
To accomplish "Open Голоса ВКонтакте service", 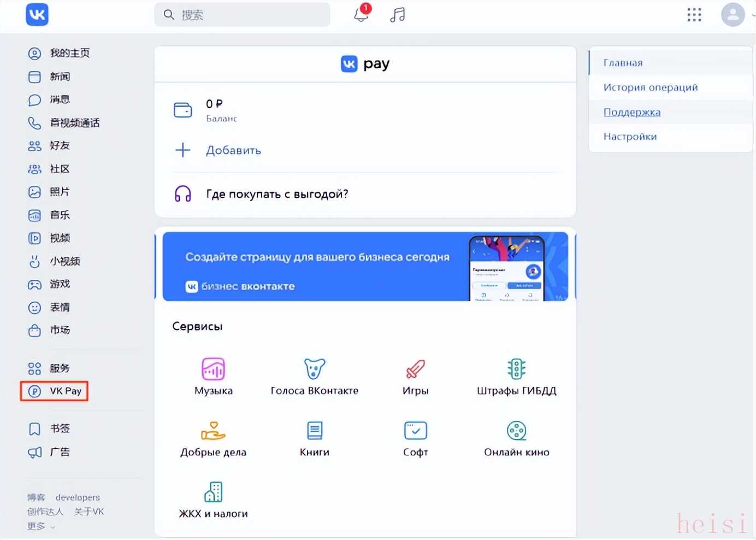I will (x=315, y=369).
